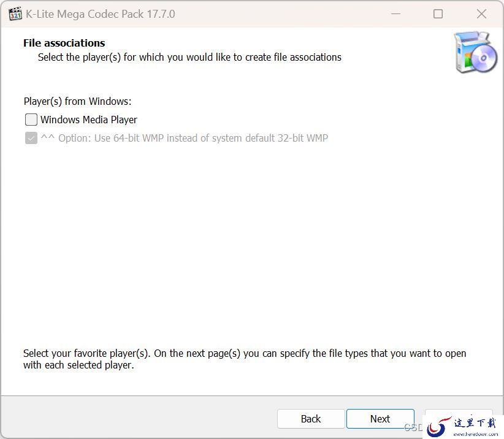This screenshot has width=504, height=439.
Task: Maximize the K-Lite installer window
Action: coord(438,14)
